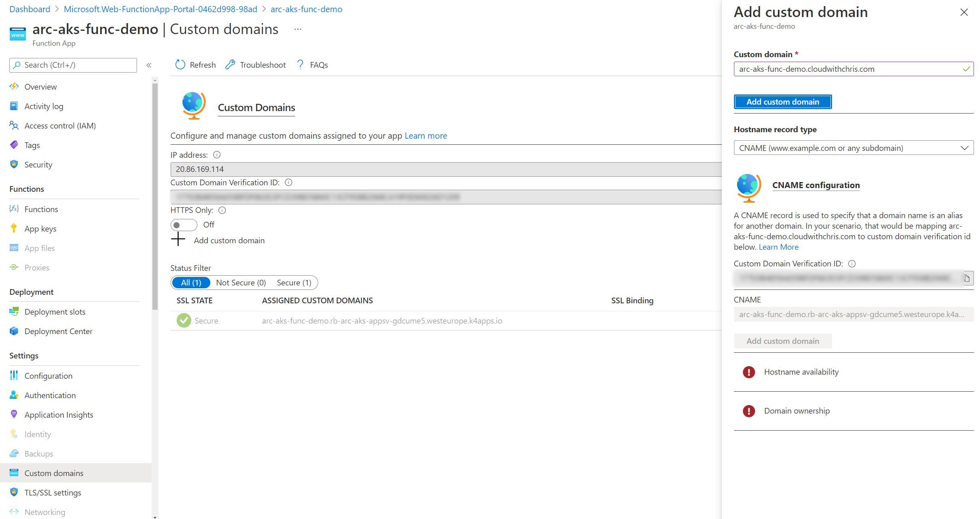980x519 pixels.
Task: Click the greyed-out CNAME value field
Action: tap(854, 314)
